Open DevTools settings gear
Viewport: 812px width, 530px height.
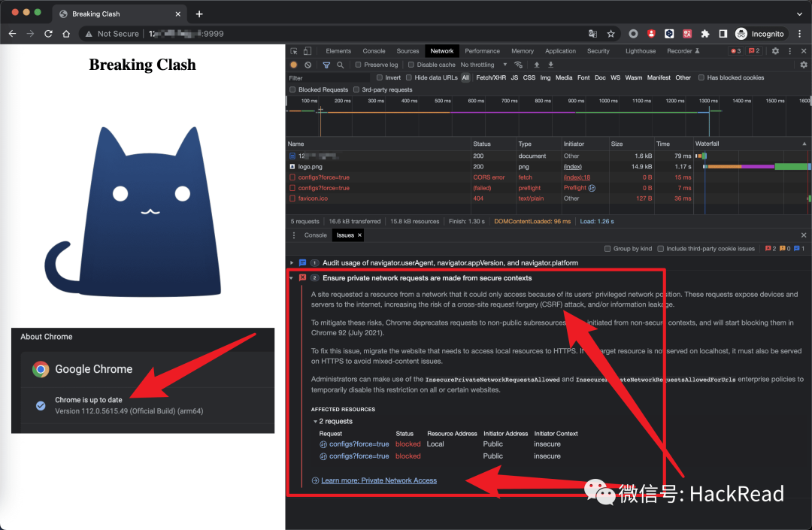tap(775, 51)
